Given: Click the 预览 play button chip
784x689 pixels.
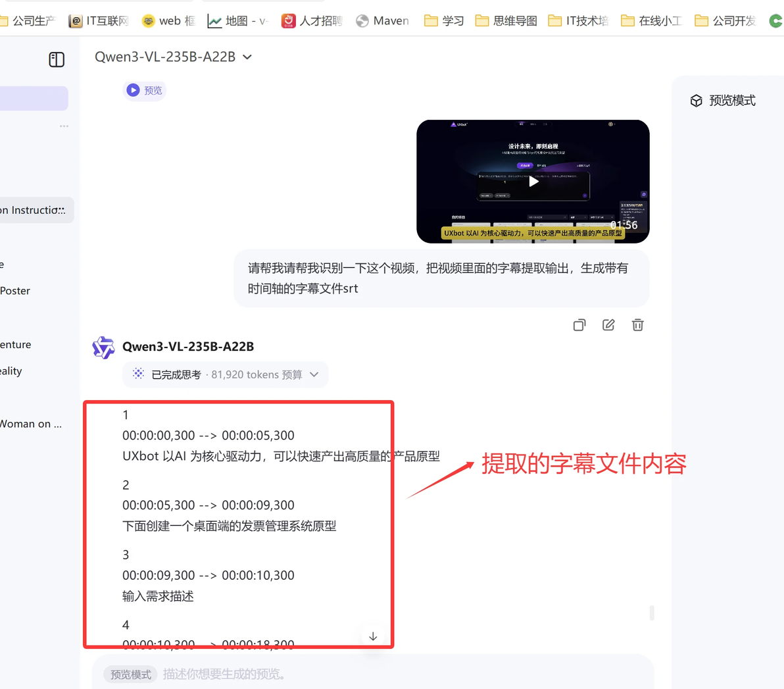Looking at the screenshot, I should tap(145, 90).
